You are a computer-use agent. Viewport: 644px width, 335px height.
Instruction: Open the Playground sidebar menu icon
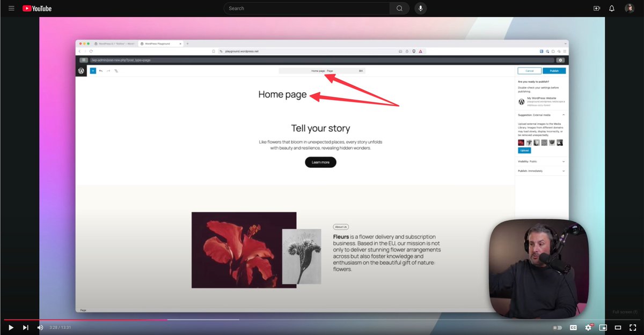pos(83,60)
